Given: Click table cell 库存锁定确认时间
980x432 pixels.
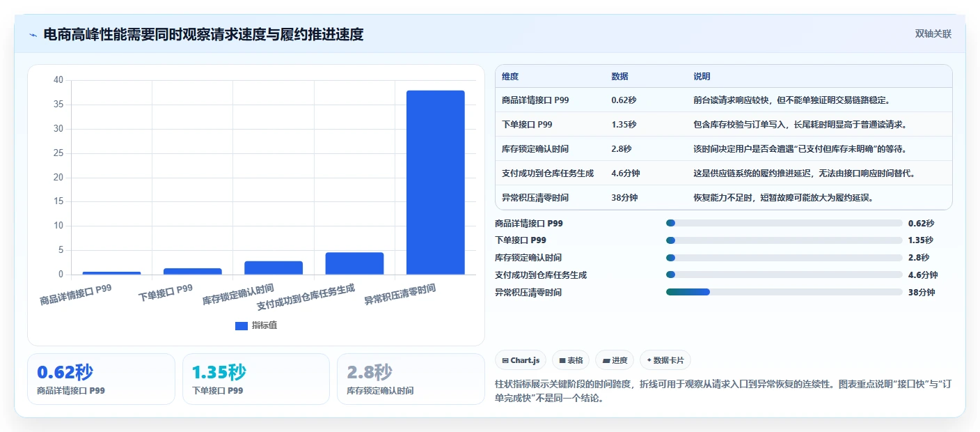Looking at the screenshot, I should pos(536,149).
